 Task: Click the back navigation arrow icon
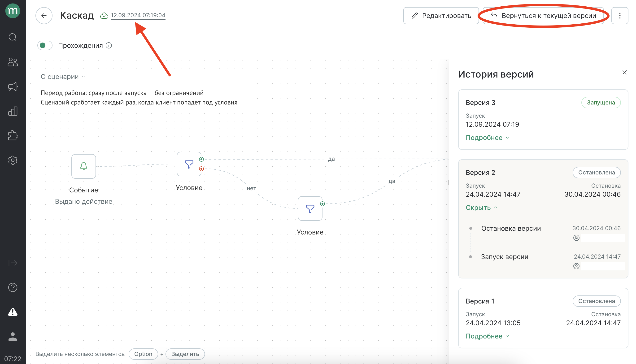[44, 15]
